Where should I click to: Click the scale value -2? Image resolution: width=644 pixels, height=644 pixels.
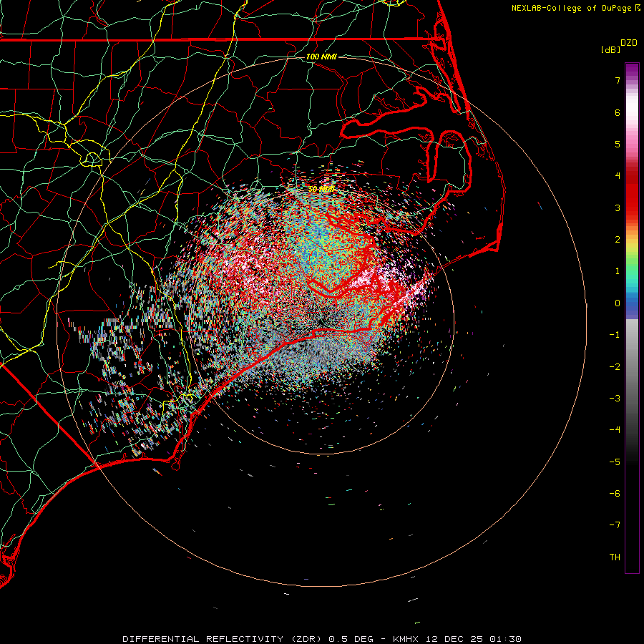point(615,367)
